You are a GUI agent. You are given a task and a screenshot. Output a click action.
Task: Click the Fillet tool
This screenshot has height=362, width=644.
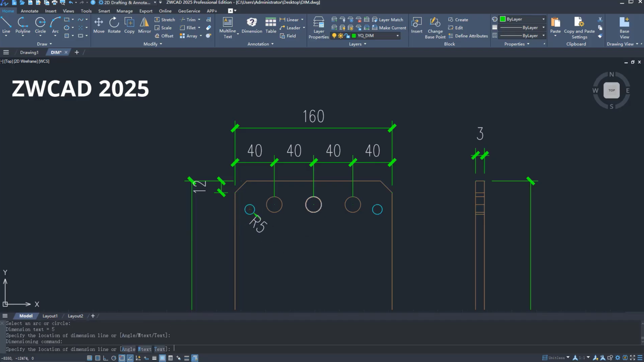[x=188, y=28]
